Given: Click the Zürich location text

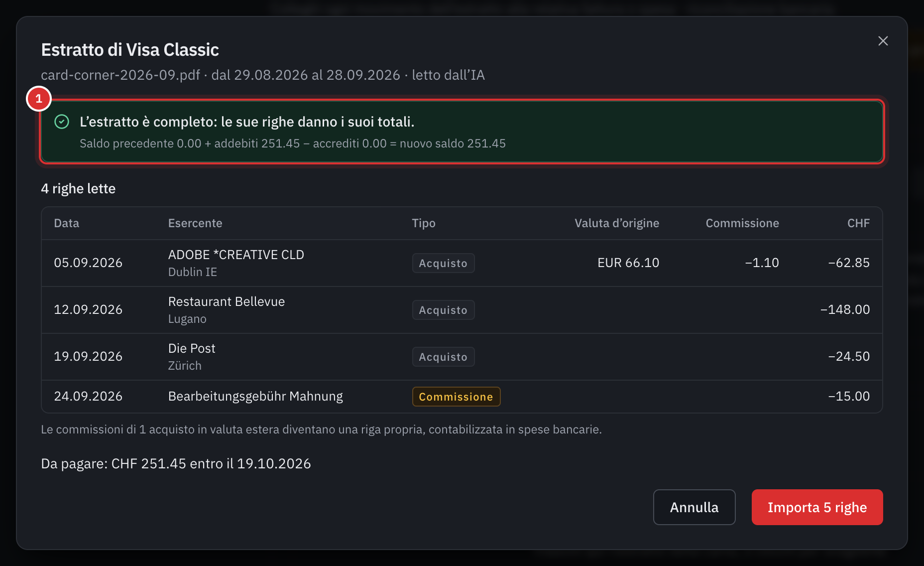Looking at the screenshot, I should [x=185, y=366].
